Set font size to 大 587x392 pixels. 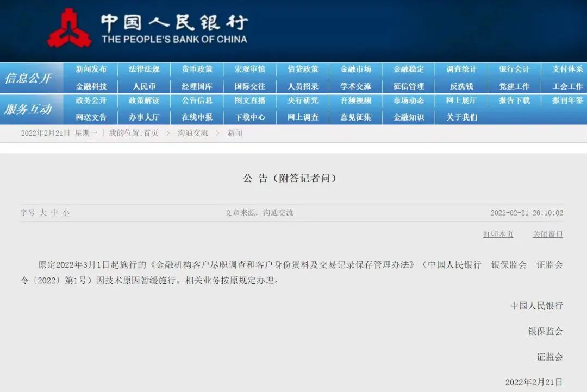43,213
